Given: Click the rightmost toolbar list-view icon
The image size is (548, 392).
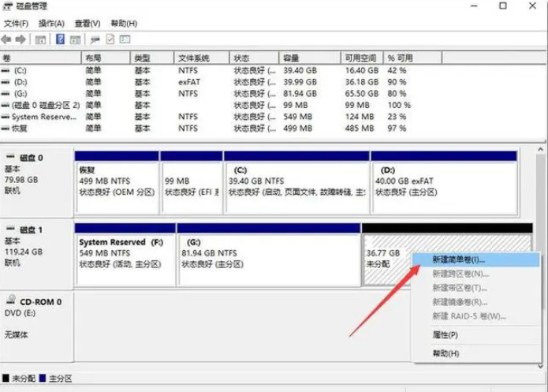Looking at the screenshot, I should (x=125, y=39).
